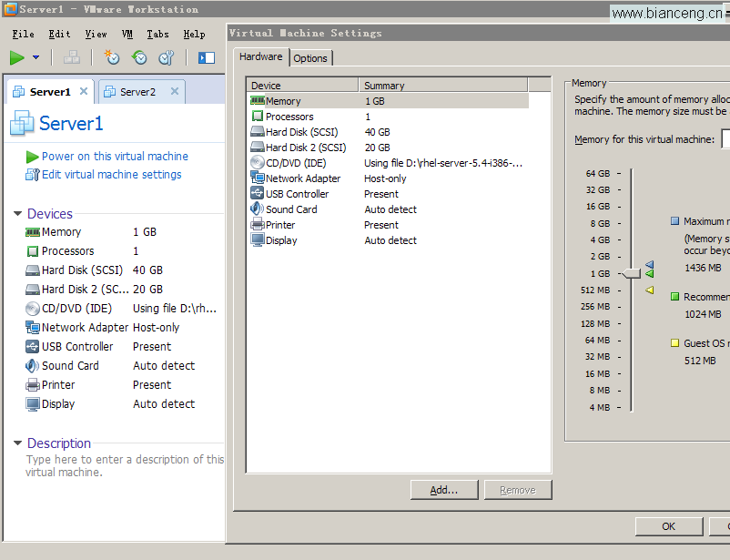Confirm settings with the OK button

tap(668, 526)
